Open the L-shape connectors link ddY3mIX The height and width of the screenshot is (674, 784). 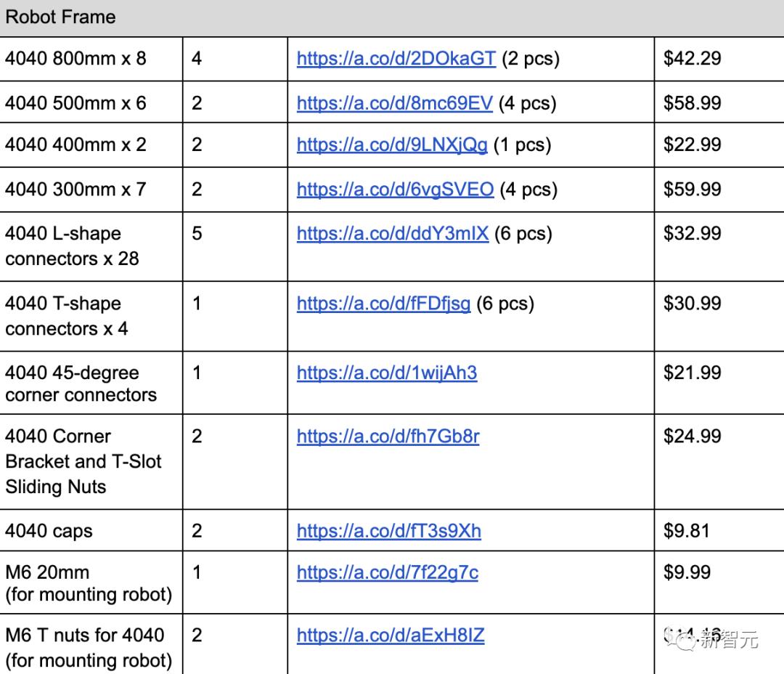[392, 234]
